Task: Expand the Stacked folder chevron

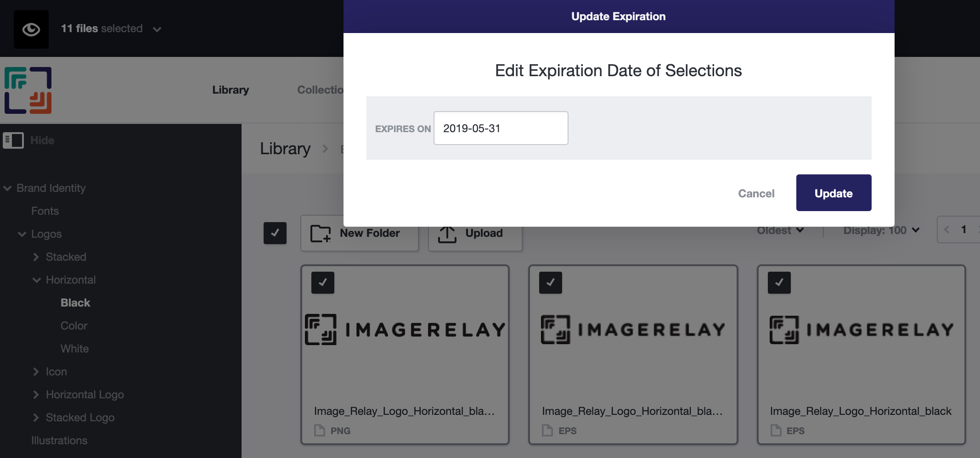Action: pyautogui.click(x=36, y=257)
